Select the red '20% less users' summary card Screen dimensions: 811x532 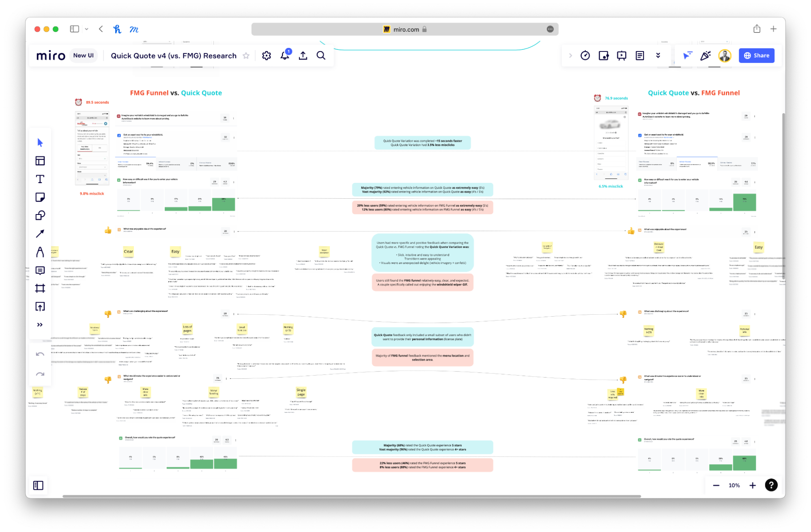pos(422,208)
